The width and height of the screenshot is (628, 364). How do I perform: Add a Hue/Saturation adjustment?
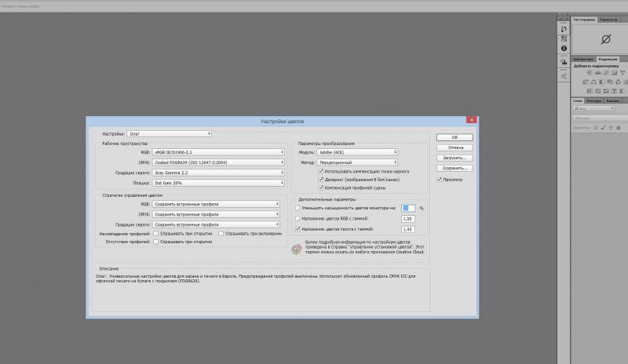585,82
